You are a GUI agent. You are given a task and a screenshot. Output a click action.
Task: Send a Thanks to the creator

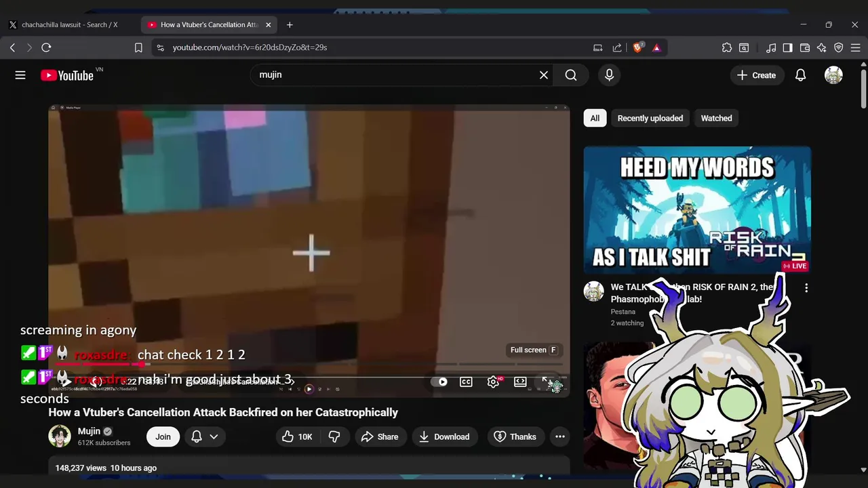click(515, 436)
